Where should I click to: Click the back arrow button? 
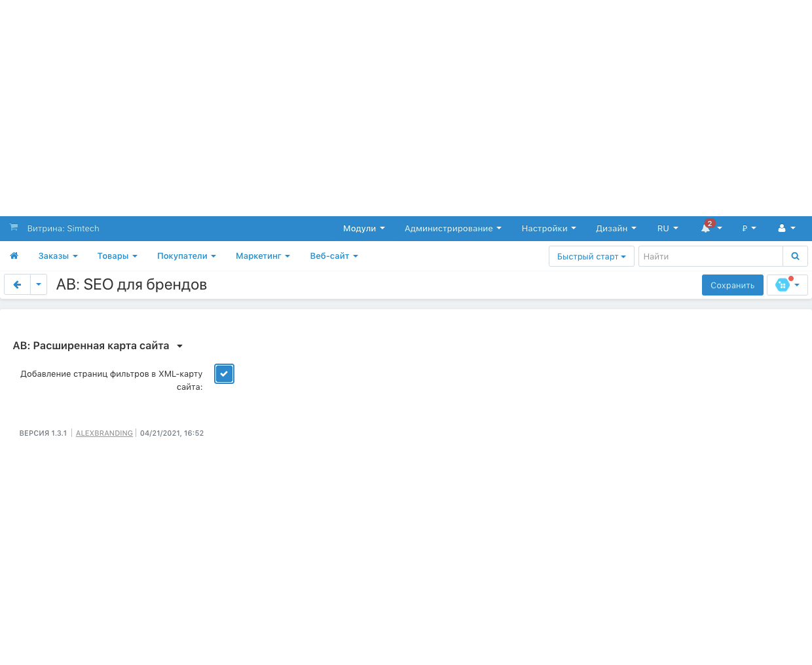pyautogui.click(x=18, y=284)
